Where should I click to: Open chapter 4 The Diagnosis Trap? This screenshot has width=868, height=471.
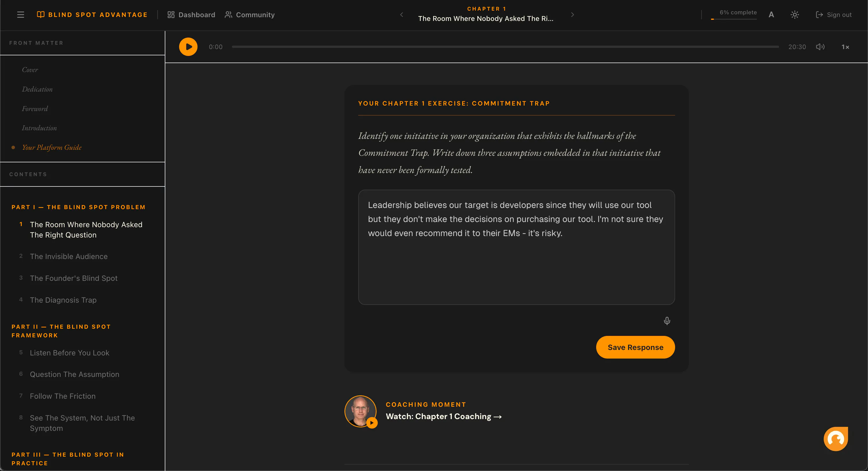click(63, 300)
